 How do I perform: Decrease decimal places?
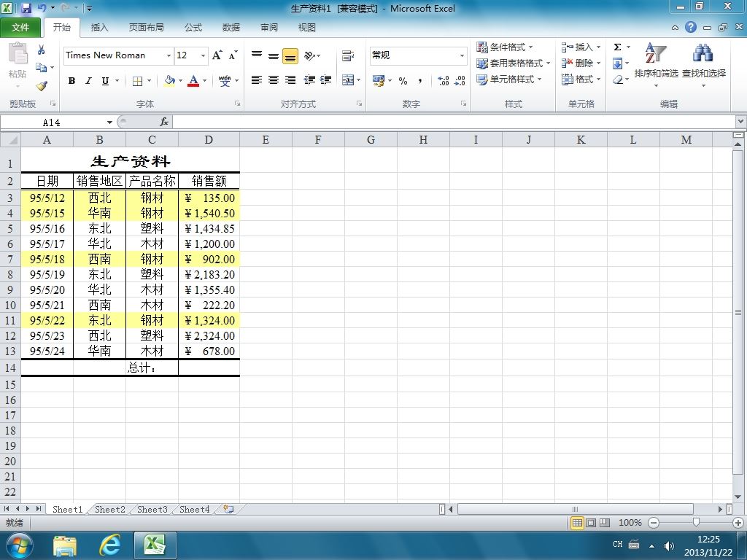[x=460, y=80]
